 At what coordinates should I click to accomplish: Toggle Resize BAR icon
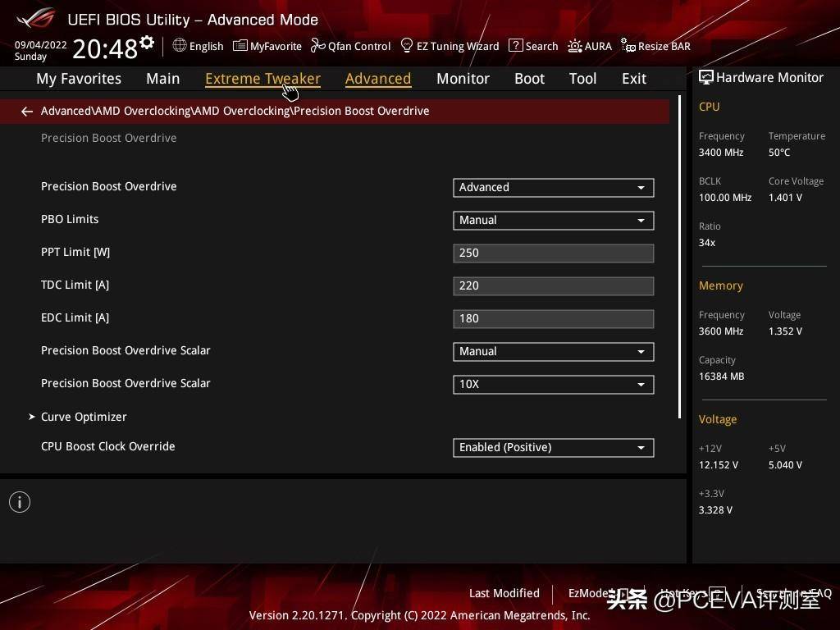point(628,46)
